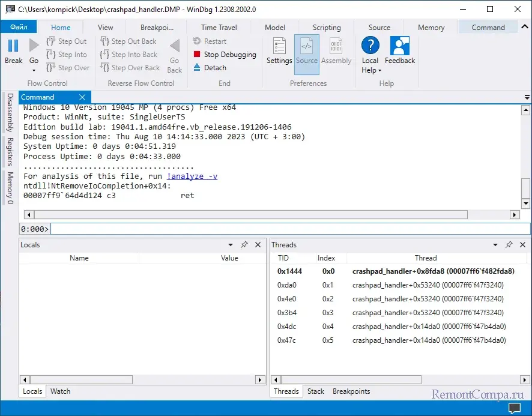Select the Locals bottom tab
The image size is (532, 416).
click(32, 391)
